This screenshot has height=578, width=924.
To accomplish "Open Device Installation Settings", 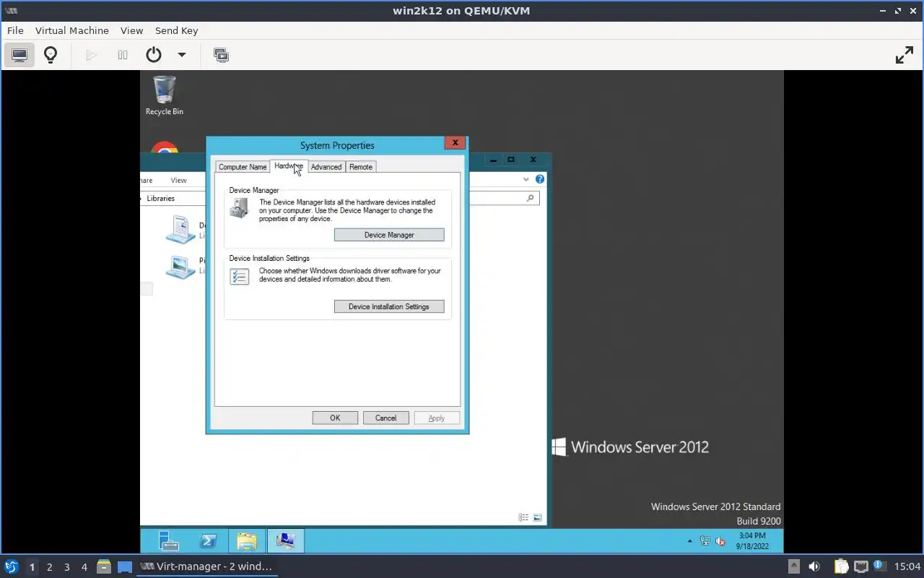I will (x=389, y=306).
